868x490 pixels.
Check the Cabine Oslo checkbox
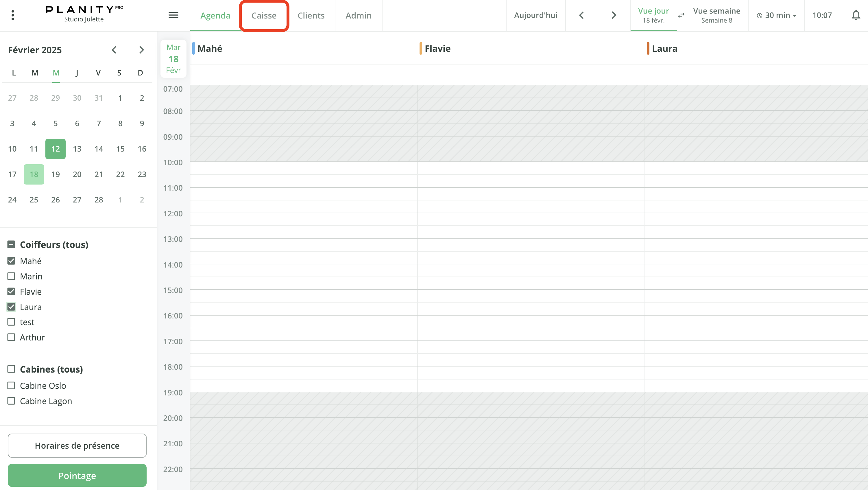click(x=11, y=385)
